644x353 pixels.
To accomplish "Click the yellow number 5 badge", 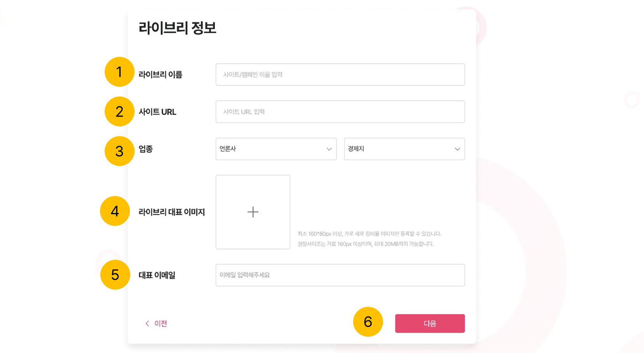I will [x=115, y=275].
